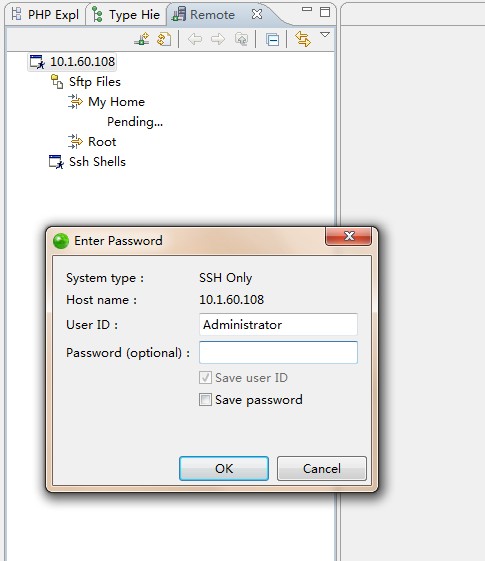The width and height of the screenshot is (485, 561).
Task: Enable the Save password checkbox
Action: pyautogui.click(x=205, y=400)
